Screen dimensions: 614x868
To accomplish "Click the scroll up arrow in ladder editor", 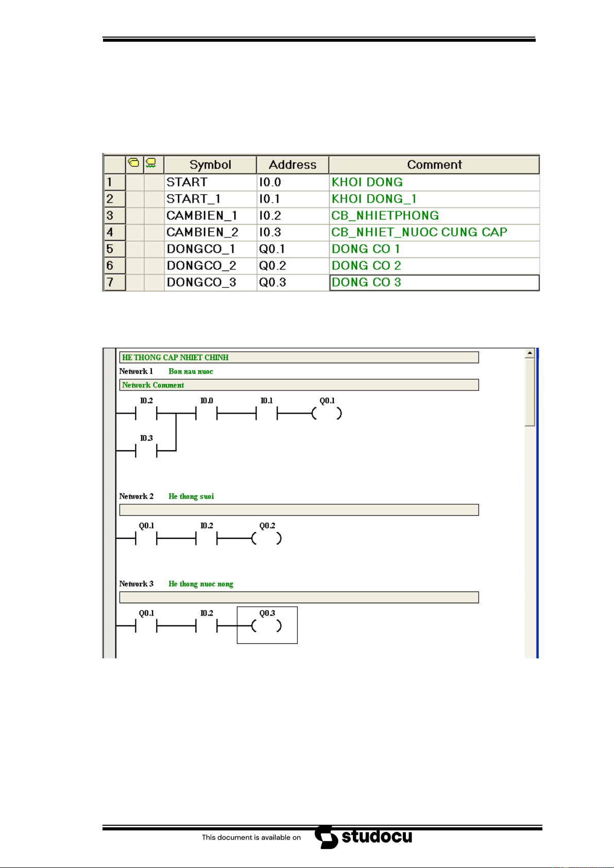I will [530, 353].
